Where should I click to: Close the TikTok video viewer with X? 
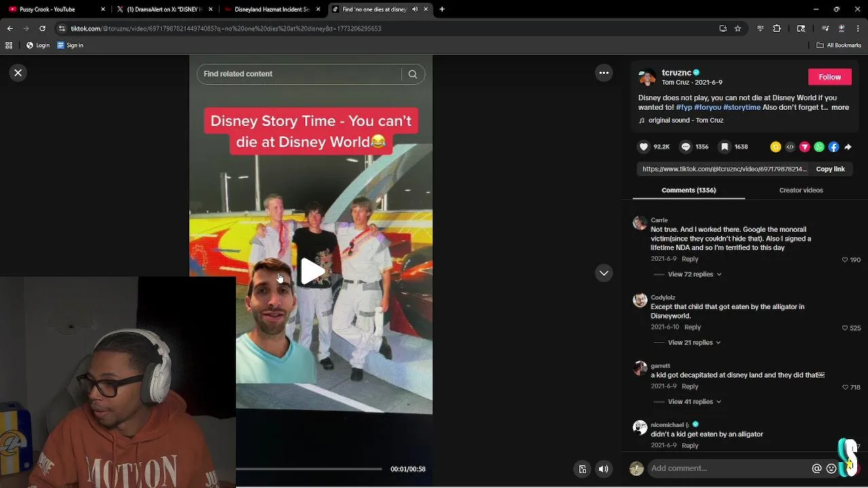(x=18, y=73)
